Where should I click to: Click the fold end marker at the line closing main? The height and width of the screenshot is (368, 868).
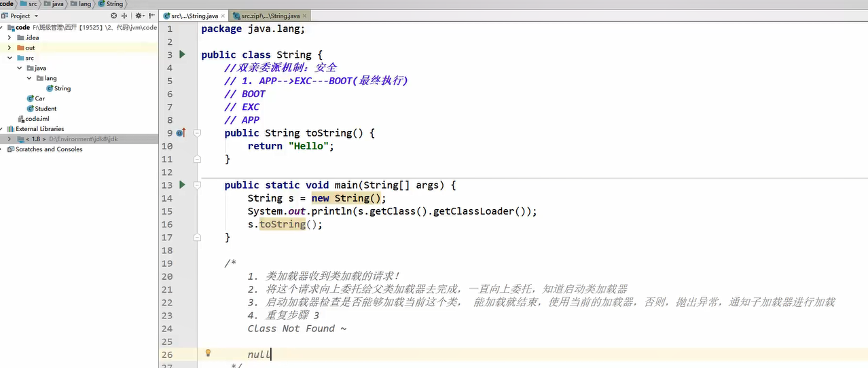coord(197,237)
